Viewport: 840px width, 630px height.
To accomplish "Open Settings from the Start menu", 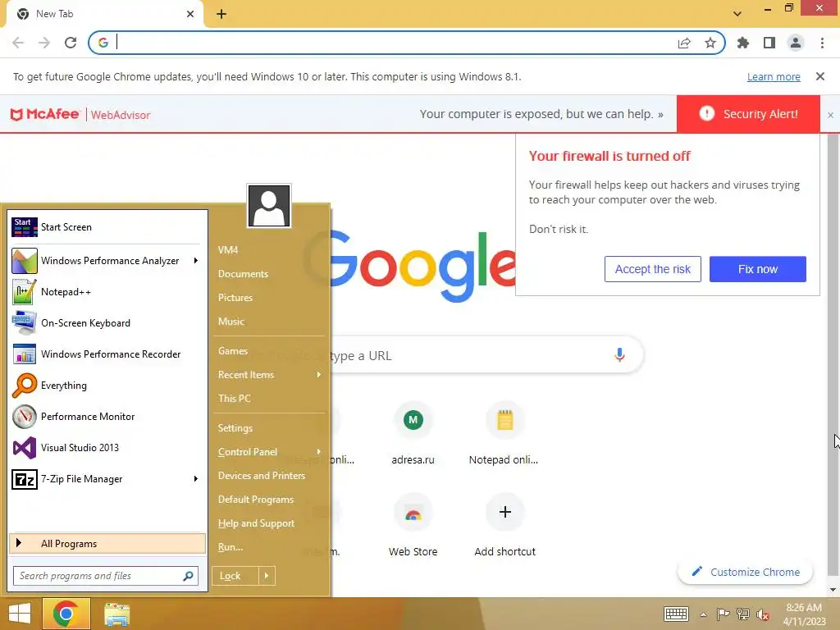I will tap(235, 428).
